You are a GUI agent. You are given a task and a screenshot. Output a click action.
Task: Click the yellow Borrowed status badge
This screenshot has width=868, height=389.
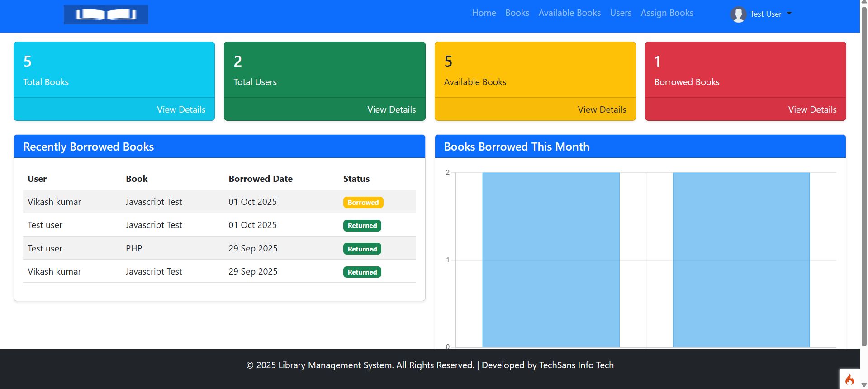point(363,203)
